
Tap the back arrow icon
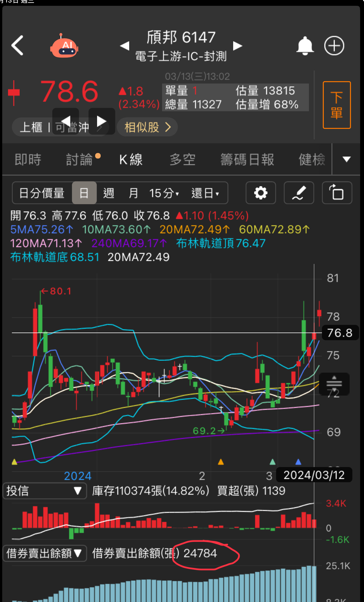(17, 46)
